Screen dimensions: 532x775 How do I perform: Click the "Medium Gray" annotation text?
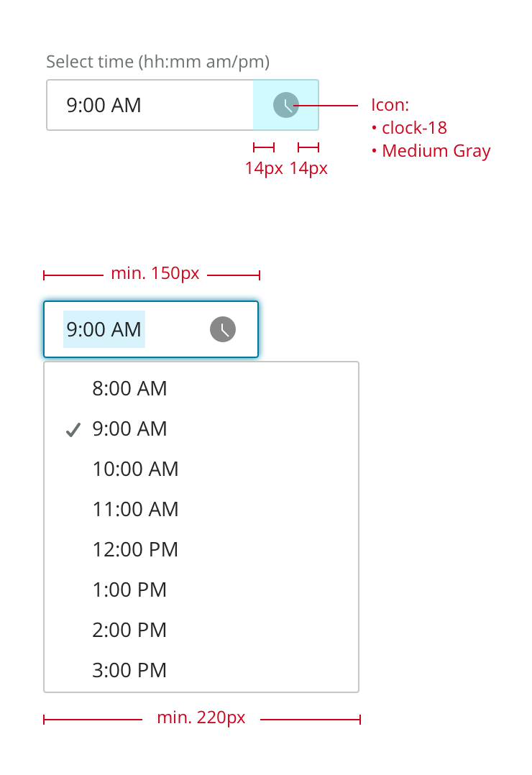(436, 151)
